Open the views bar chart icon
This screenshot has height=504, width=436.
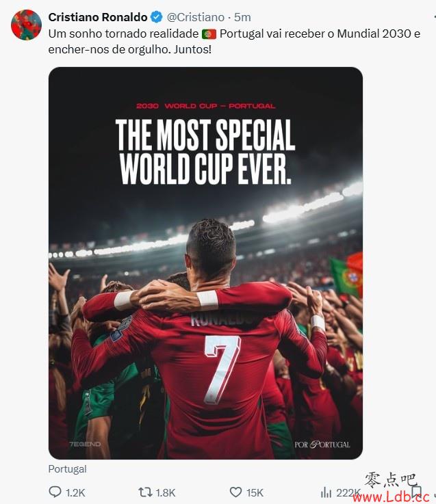(x=326, y=492)
